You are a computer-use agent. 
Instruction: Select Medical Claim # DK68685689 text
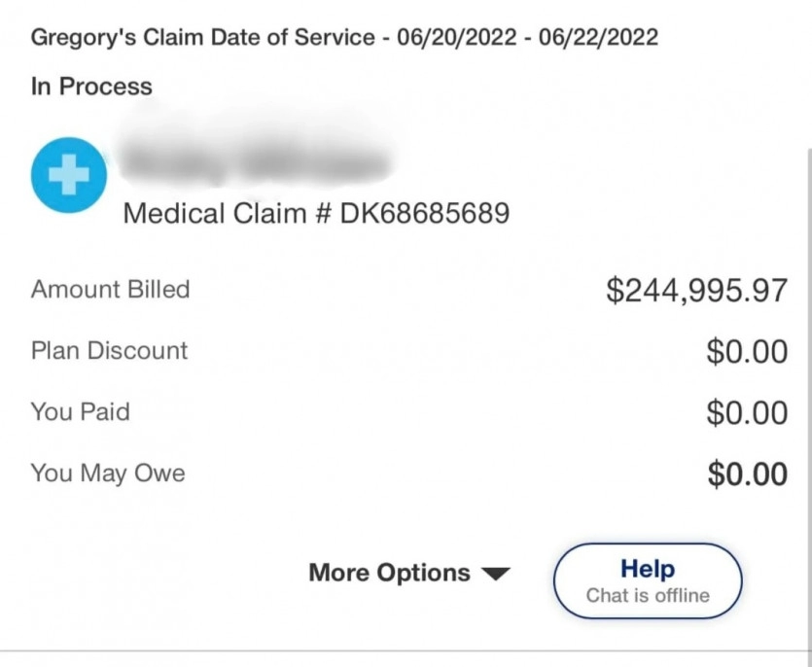[316, 213]
